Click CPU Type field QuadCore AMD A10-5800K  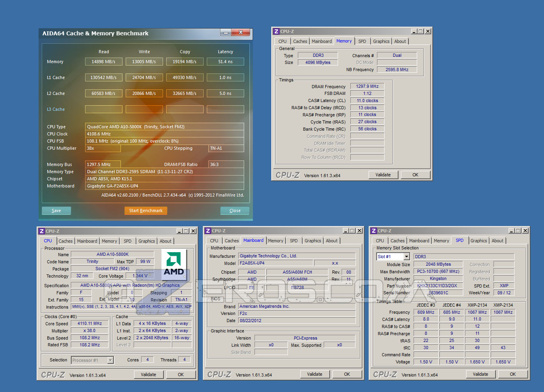tap(165, 127)
